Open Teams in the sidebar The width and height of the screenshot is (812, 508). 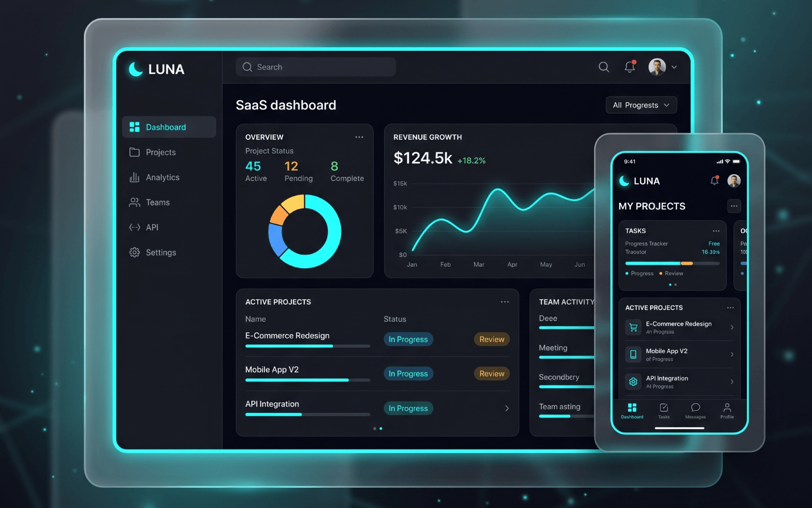pos(150,202)
